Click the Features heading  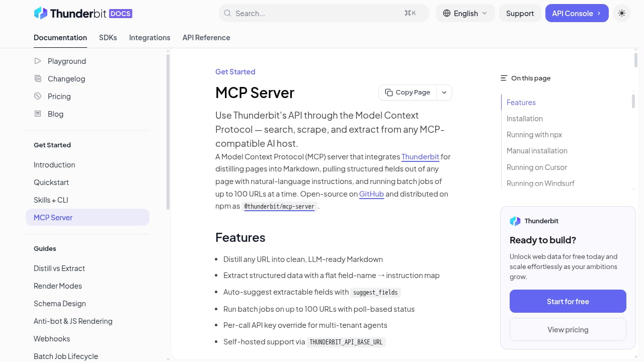click(240, 237)
